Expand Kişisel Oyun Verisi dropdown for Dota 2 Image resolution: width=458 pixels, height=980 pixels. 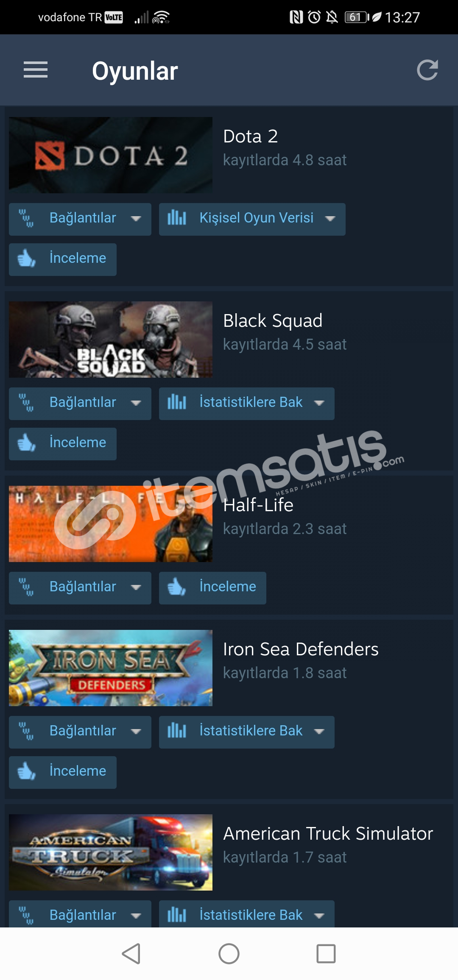coord(330,219)
